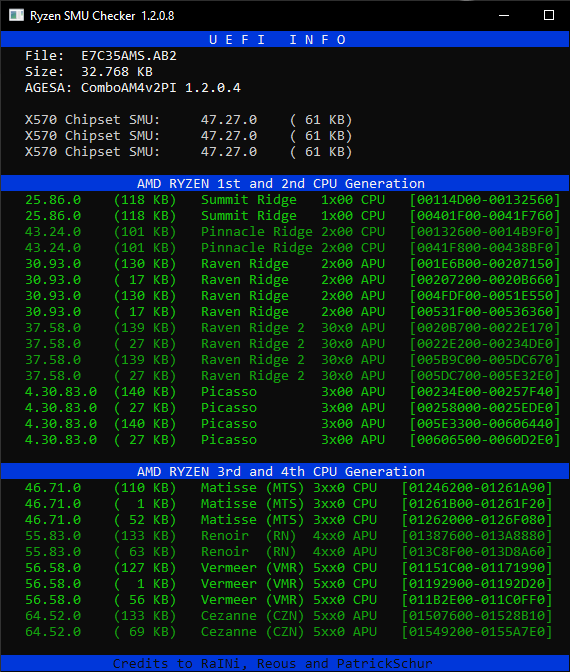Viewport: 570px width, 672px height.
Task: Minimize the Ryzen SMU Checker window
Action: point(504,15)
